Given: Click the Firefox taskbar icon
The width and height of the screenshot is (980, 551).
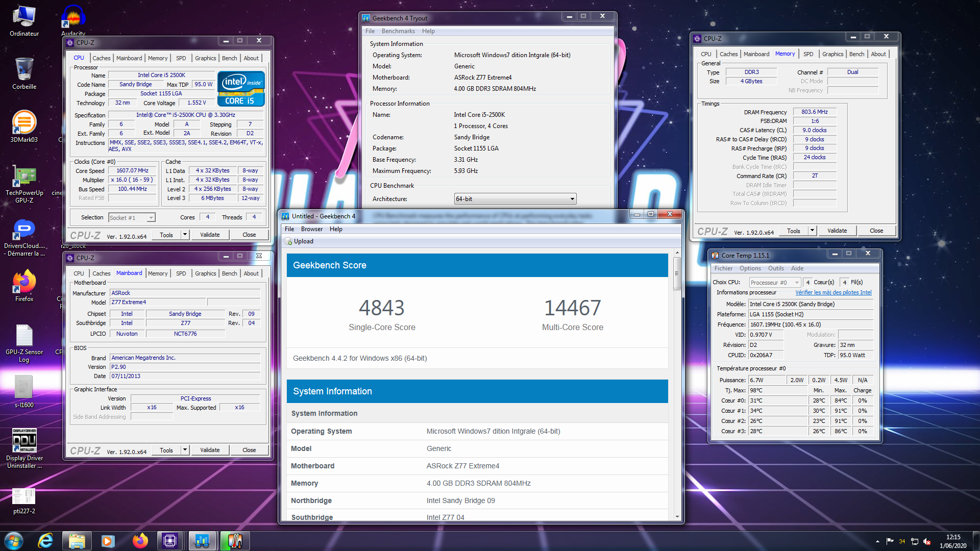Looking at the screenshot, I should coord(140,541).
